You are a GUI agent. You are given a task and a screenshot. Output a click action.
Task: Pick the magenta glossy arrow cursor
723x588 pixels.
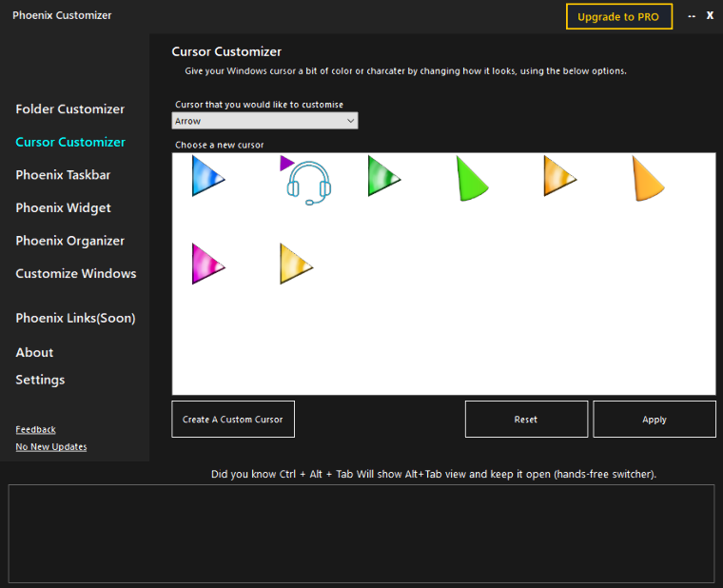pos(208,264)
